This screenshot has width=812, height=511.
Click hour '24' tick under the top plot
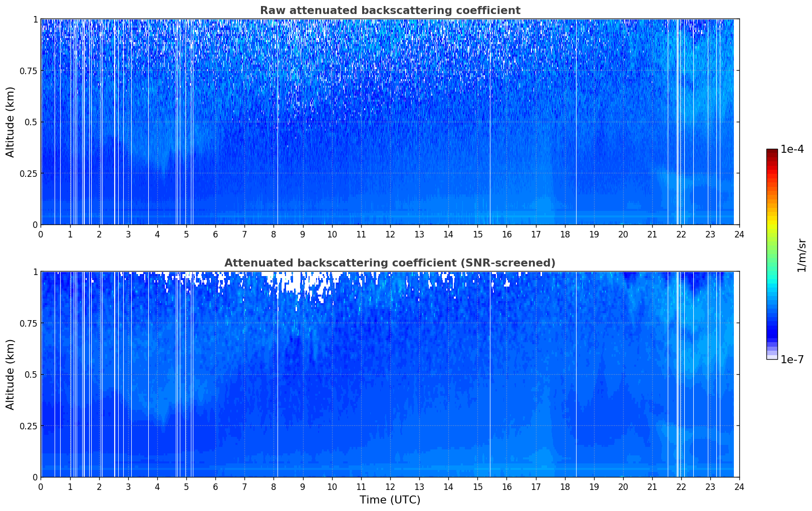[739, 234]
